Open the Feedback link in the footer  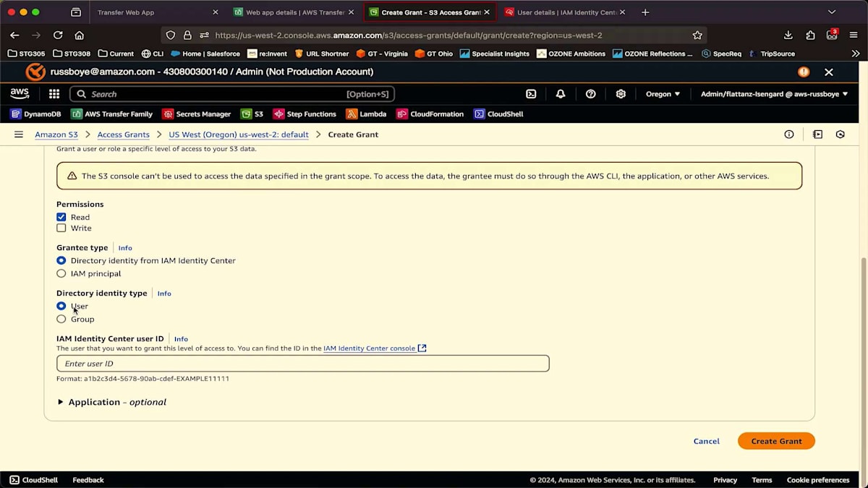(x=88, y=480)
